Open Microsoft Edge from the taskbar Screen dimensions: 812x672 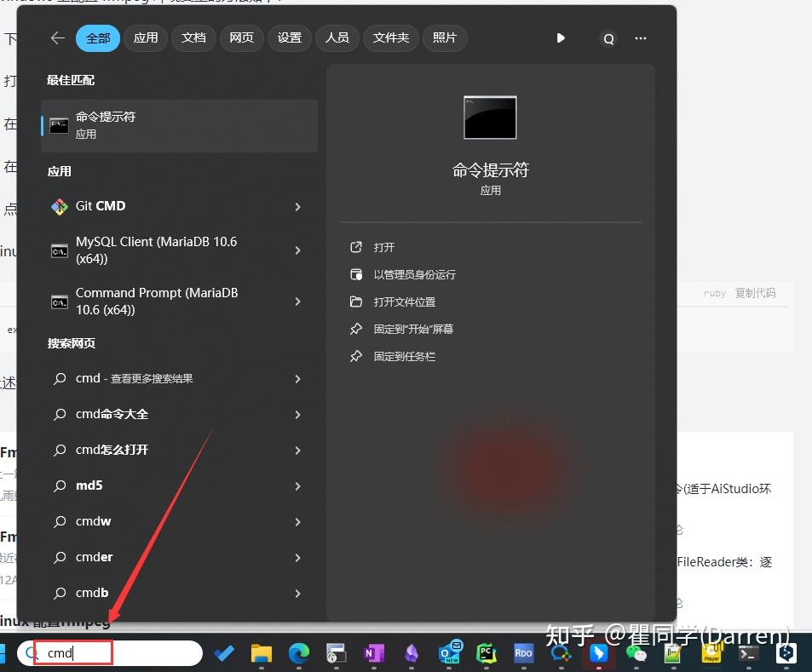[297, 652]
